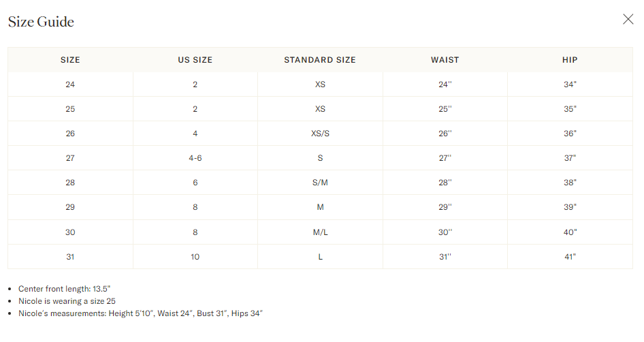Select the 4-6 US size cell
This screenshot has width=644, height=342.
point(195,158)
